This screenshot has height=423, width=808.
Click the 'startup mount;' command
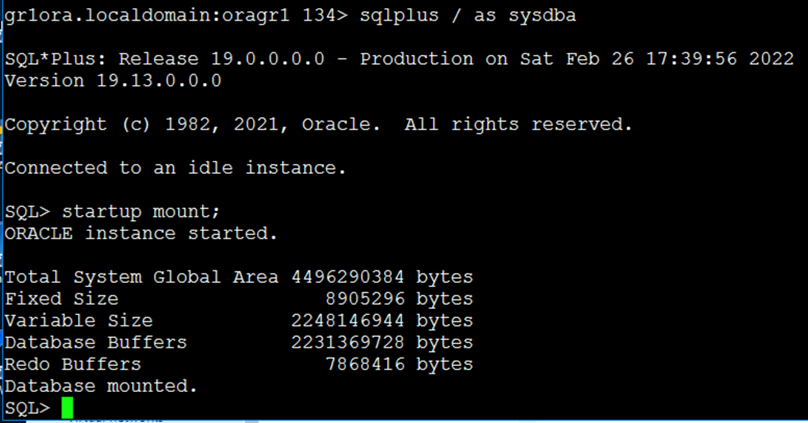tap(141, 212)
